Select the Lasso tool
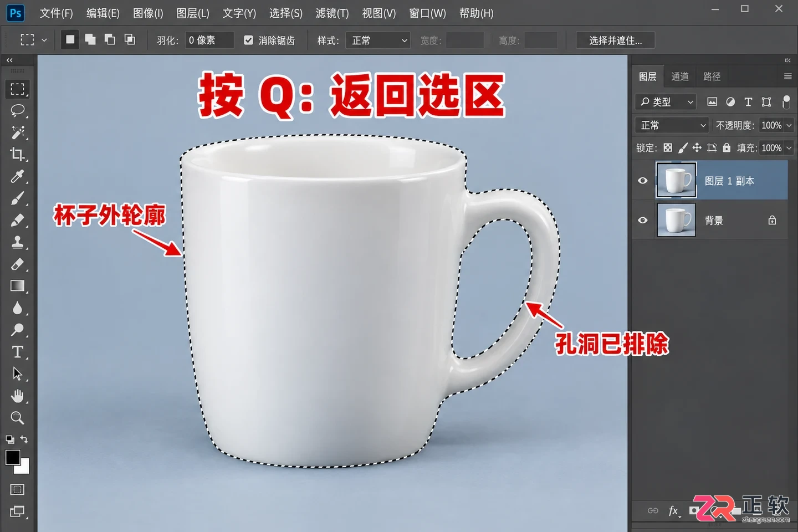The height and width of the screenshot is (532, 798). (x=18, y=110)
